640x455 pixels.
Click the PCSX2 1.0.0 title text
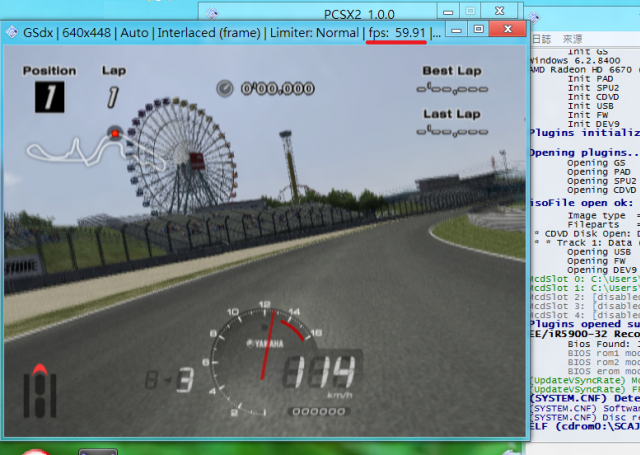[x=359, y=15]
